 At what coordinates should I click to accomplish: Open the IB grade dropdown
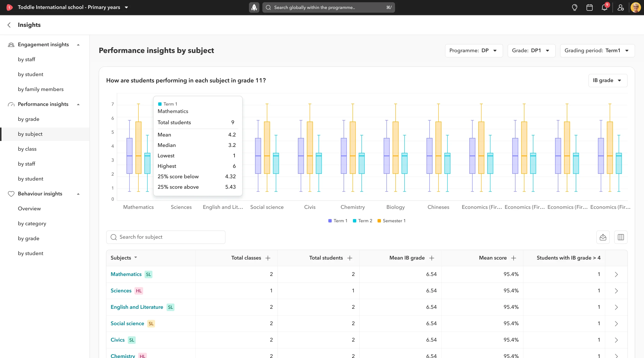(608, 80)
